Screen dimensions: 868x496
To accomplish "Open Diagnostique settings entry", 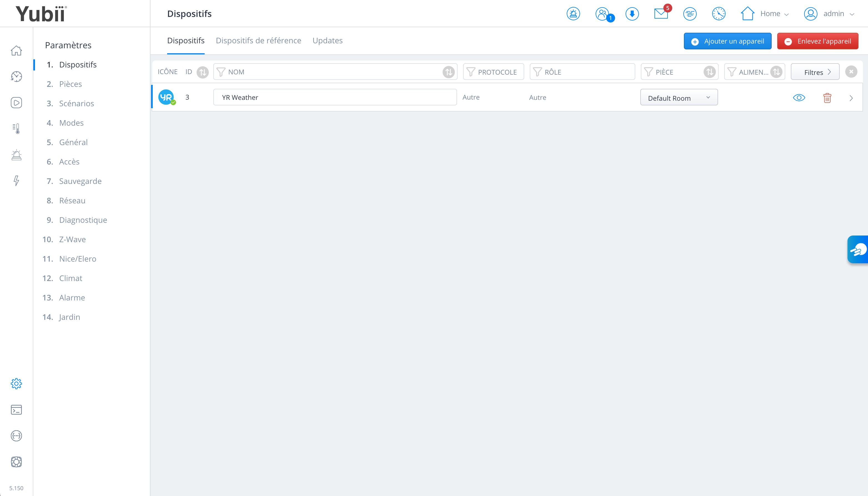I will click(83, 220).
